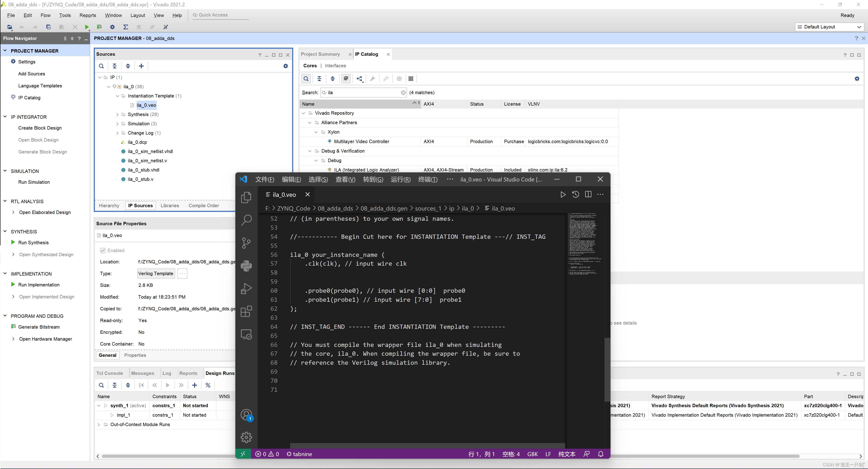Toggle hide incompatible IP filter icon
Viewport: 868px width, 469px height.
pyautogui.click(x=346, y=79)
